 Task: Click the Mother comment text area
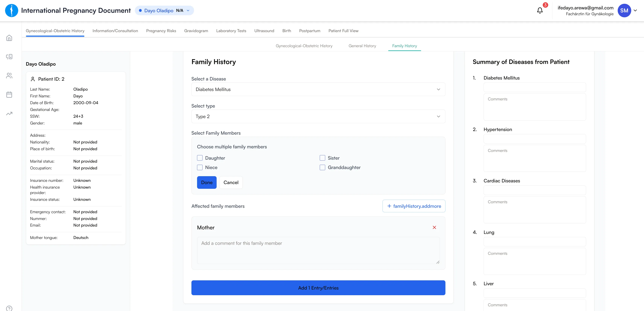(x=318, y=250)
